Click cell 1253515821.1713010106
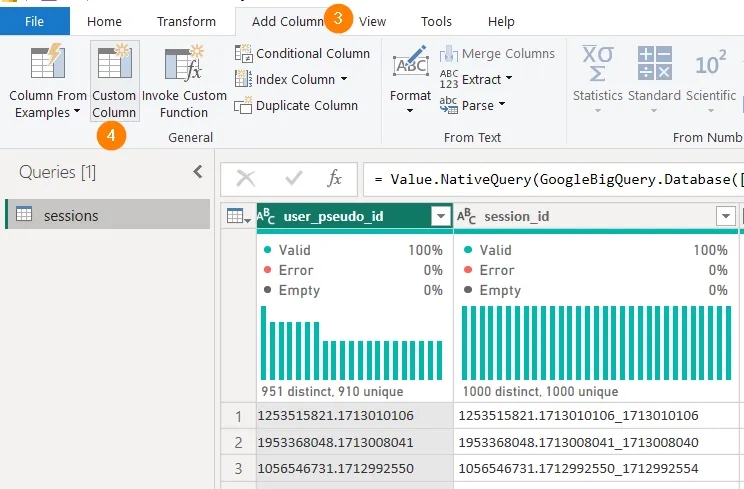744x489 pixels. pyautogui.click(x=355, y=415)
